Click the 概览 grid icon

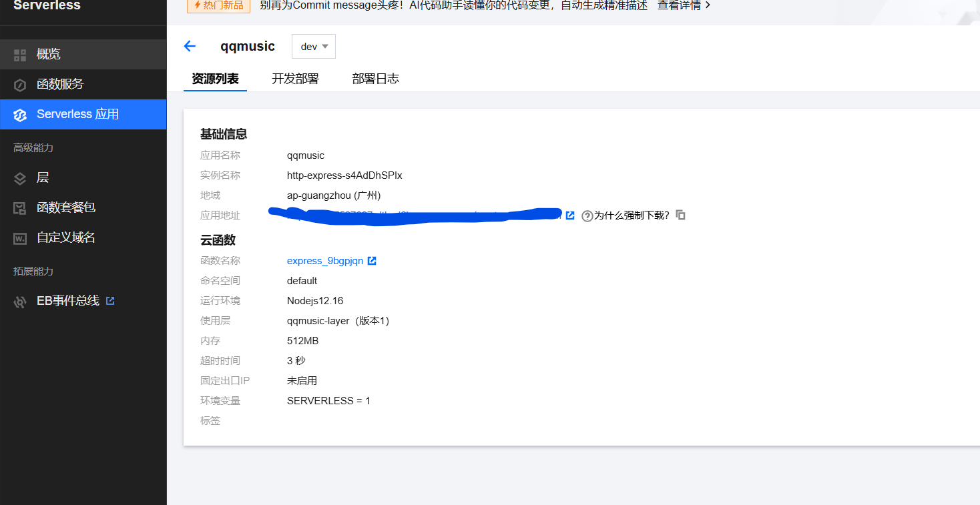coord(20,55)
